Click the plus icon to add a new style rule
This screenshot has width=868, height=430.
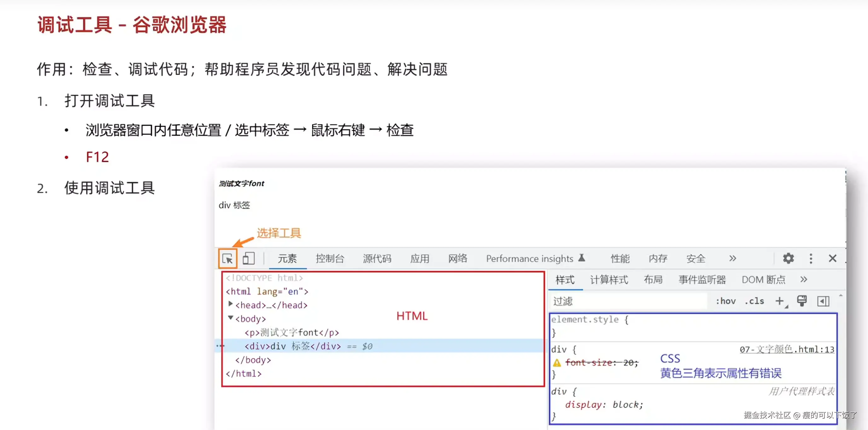[x=779, y=301]
